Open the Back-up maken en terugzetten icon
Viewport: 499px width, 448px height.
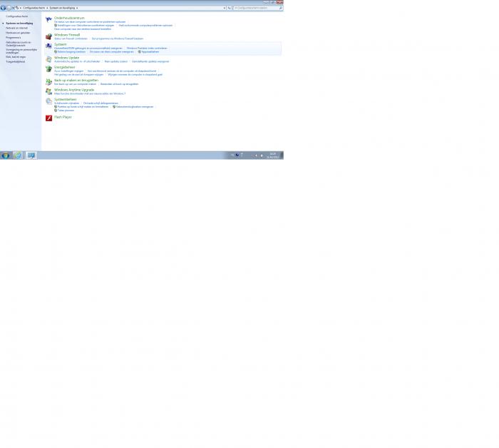tap(48, 82)
